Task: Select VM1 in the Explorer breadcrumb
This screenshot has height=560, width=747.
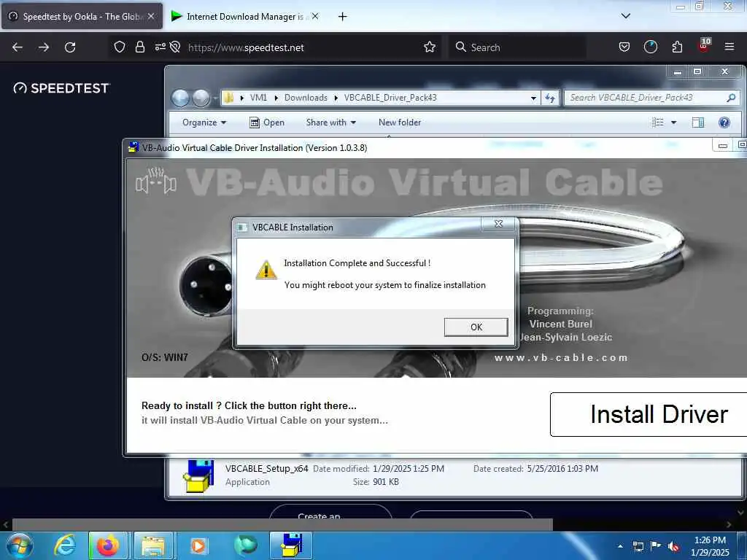Action: (x=258, y=98)
